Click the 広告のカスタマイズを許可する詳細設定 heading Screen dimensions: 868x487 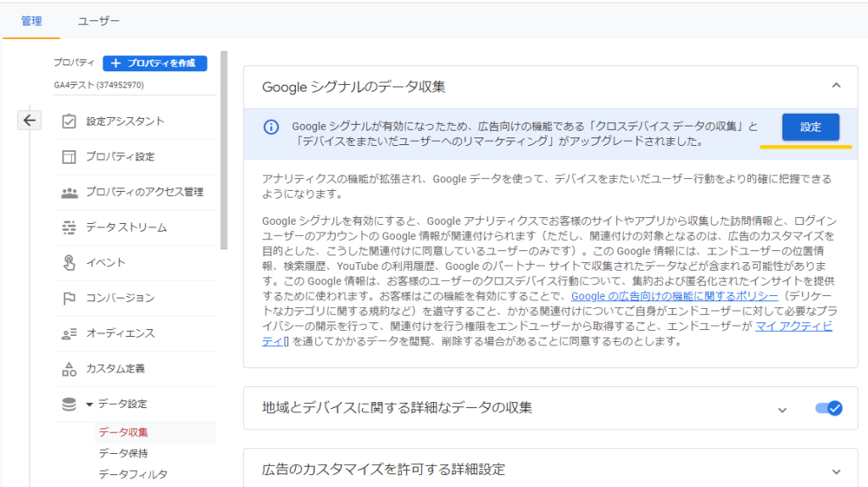384,470
